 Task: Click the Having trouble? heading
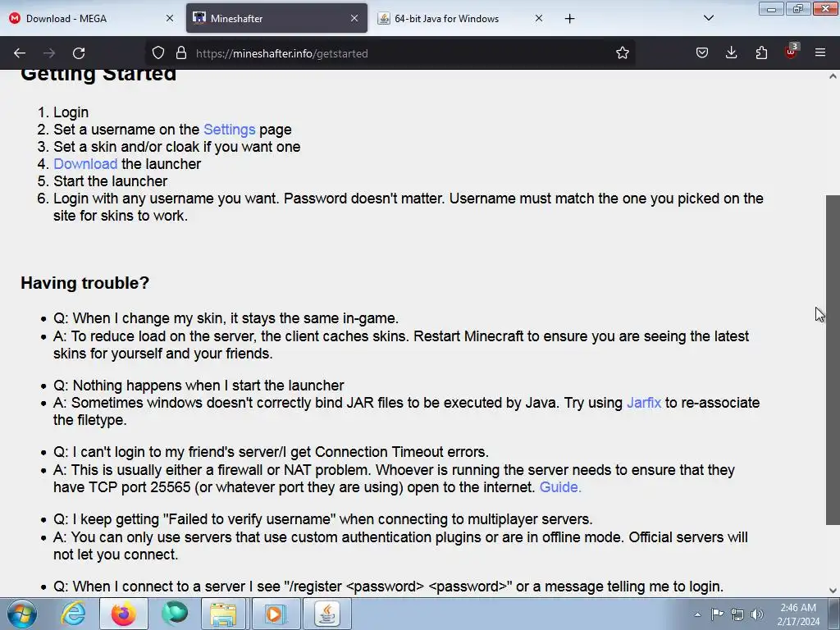coord(84,283)
